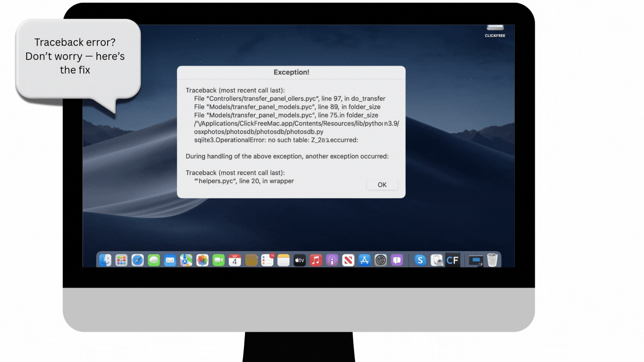This screenshot has height=362, width=644.
Task: Open Reminders with badge 14
Action: tap(267, 260)
